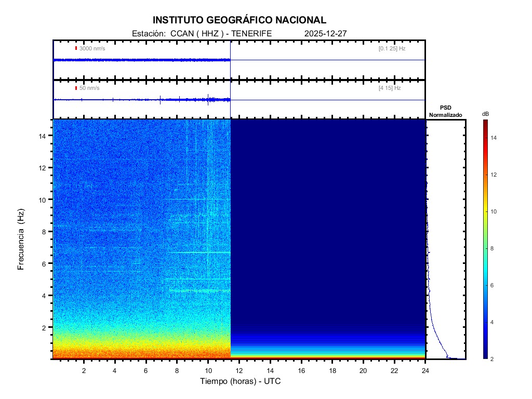Viewport: 532px width, 399px height.
Task: Click the red 50 nm/s scale marker
Action: [x=76, y=88]
